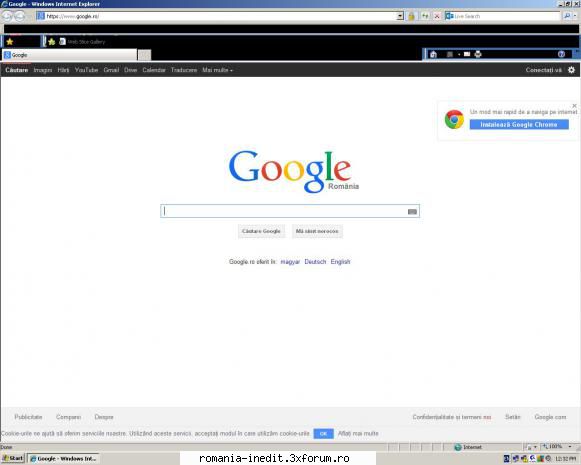Image resolution: width=581 pixels, height=465 pixels.
Task: Click the Print icon in command bar
Action: coord(478,54)
